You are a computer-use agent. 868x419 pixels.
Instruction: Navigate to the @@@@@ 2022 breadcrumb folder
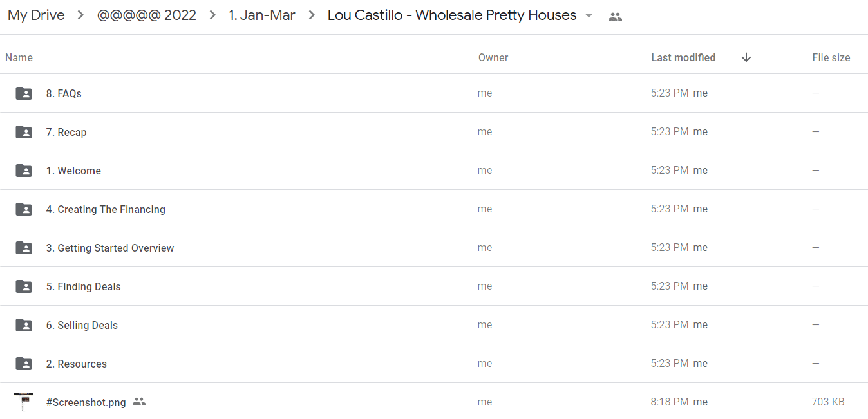point(147,15)
